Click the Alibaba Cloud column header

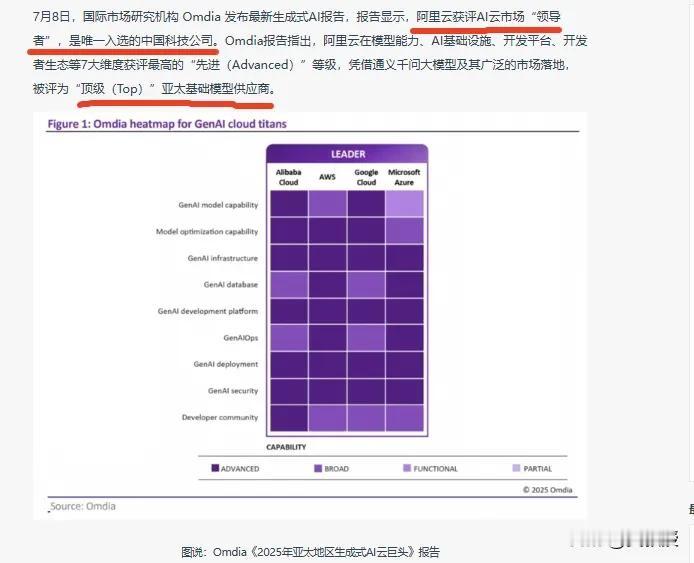tap(289, 177)
